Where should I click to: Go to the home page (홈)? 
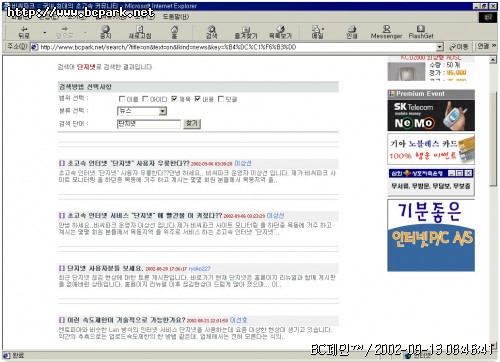174,32
